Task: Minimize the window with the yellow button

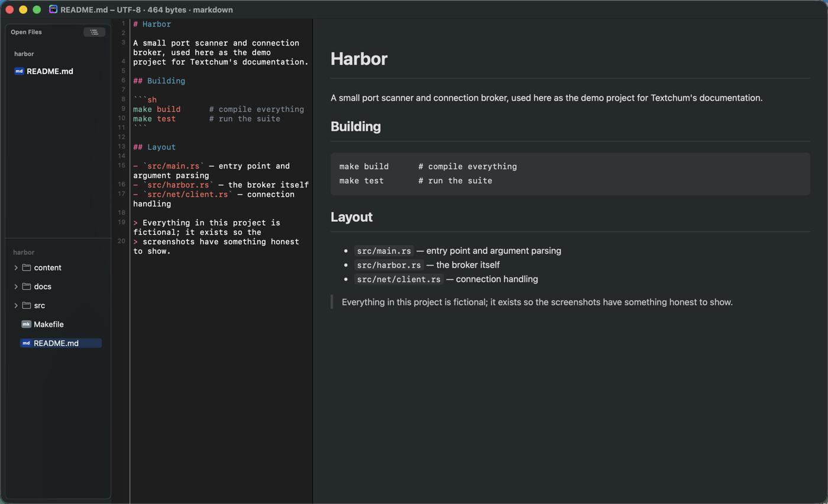Action: pyautogui.click(x=23, y=9)
